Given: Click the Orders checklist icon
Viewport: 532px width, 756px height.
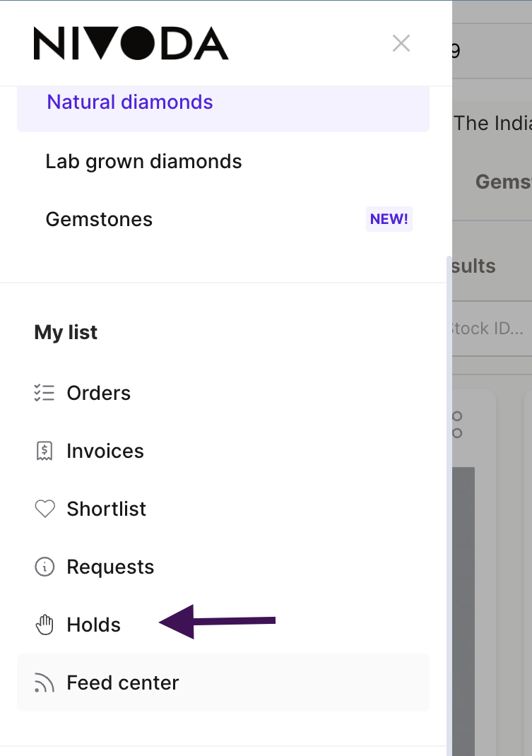Looking at the screenshot, I should coord(45,393).
